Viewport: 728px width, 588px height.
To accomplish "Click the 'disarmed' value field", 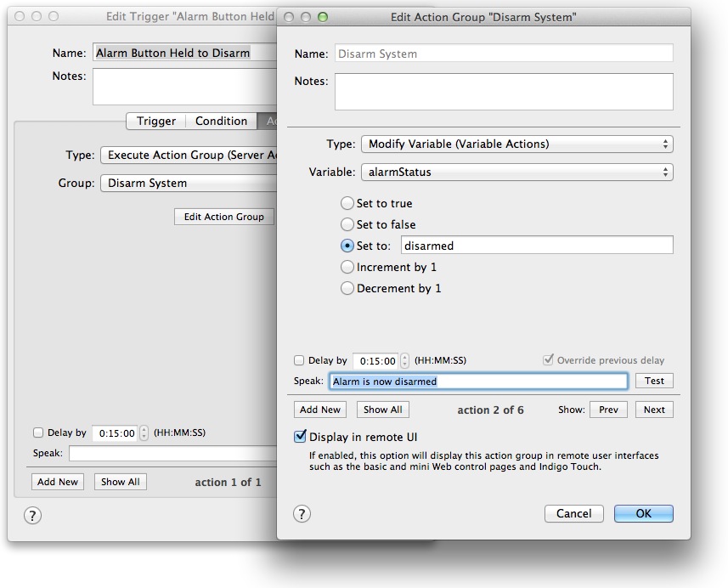I will 537,246.
